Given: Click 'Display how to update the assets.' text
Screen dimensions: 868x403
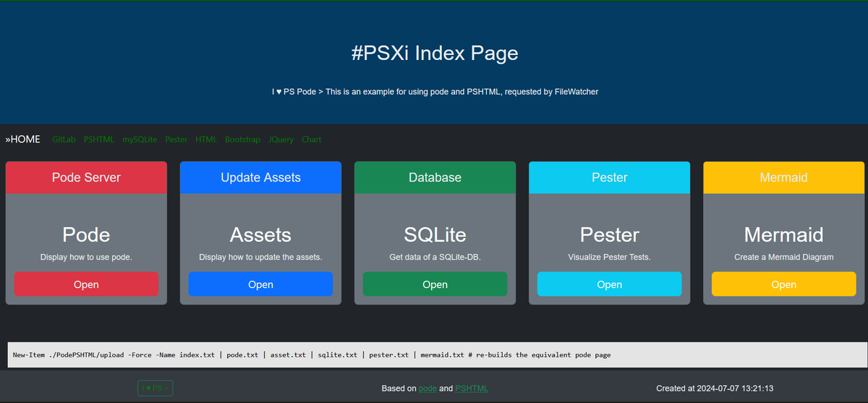Looking at the screenshot, I should click(260, 257).
